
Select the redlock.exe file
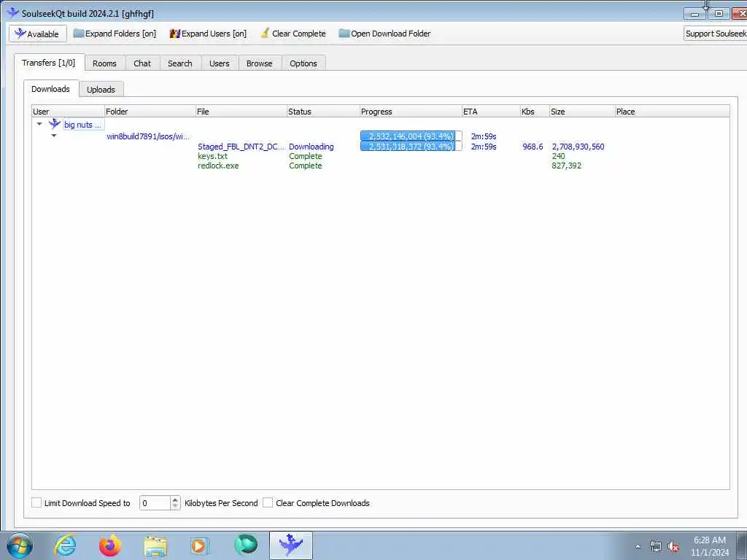click(x=218, y=166)
